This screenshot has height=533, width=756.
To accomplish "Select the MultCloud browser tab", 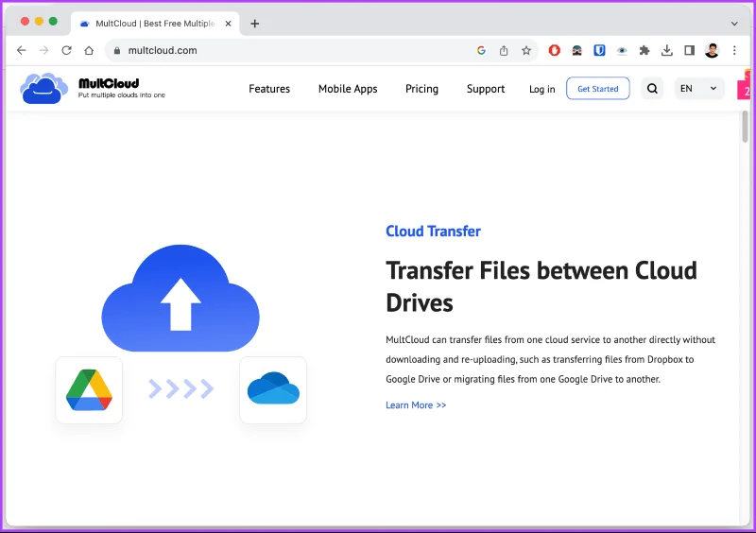I will coord(155,23).
